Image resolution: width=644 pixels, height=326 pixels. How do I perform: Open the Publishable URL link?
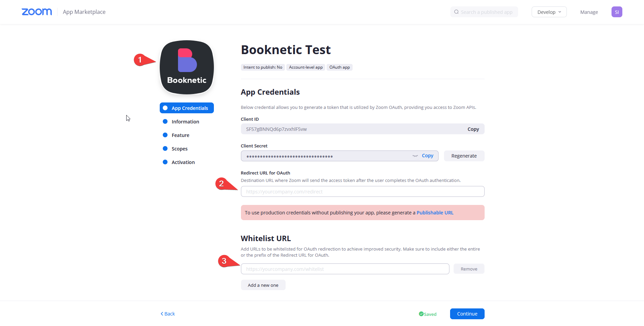coord(435,213)
